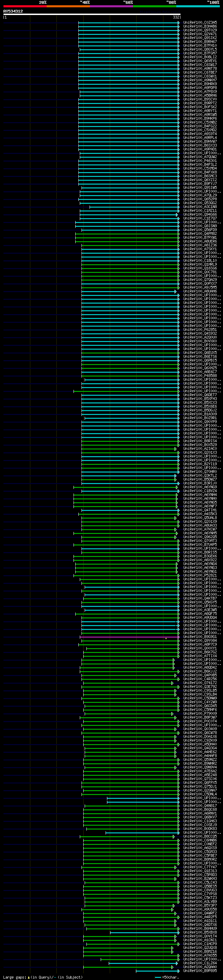Image resolution: width=223 pixels, height=980 pixels.
Task: Select the UniRef100_A5BRH6 label
Action: tap(200, 96)
